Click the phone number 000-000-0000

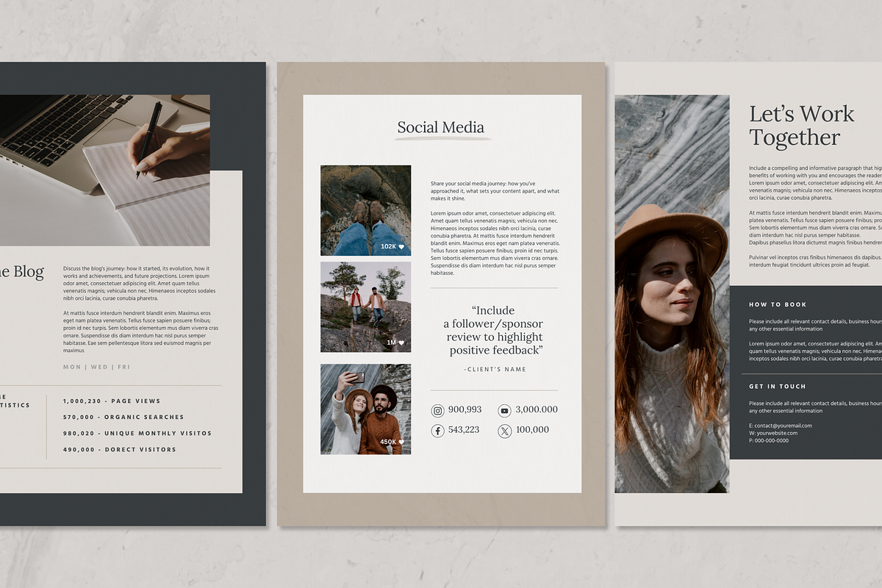click(769, 440)
